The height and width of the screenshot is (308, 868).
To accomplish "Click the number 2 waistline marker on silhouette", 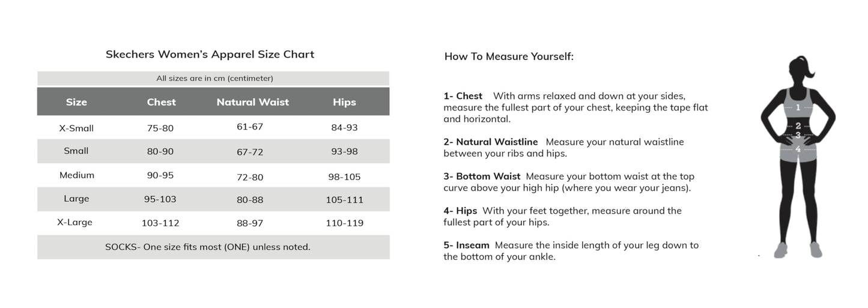I will (798, 126).
